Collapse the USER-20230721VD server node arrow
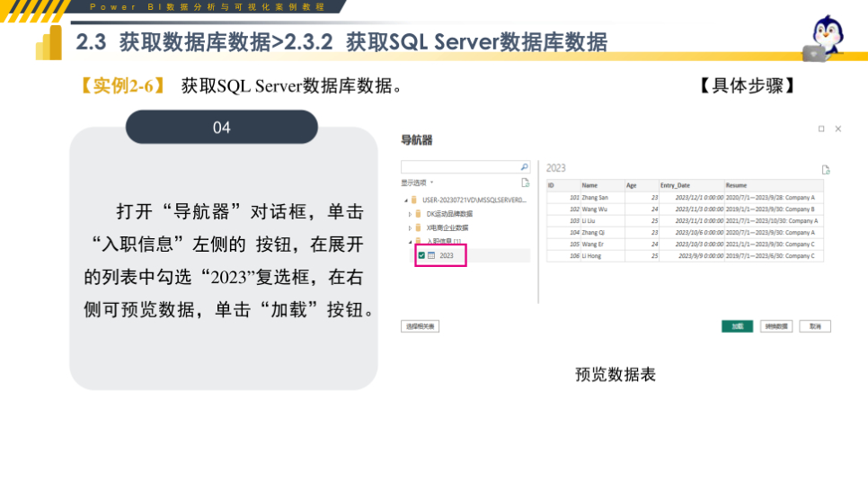The image size is (868, 489). point(406,200)
